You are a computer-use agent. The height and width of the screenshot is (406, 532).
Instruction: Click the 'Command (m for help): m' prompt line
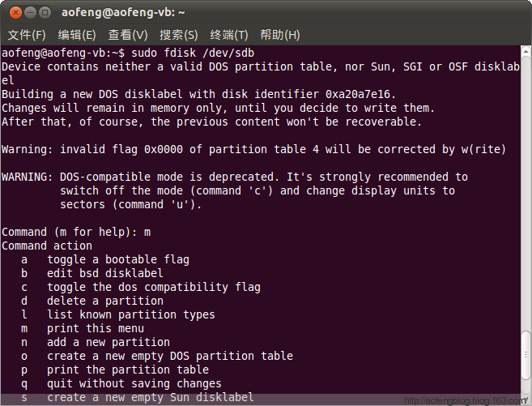coord(76,232)
